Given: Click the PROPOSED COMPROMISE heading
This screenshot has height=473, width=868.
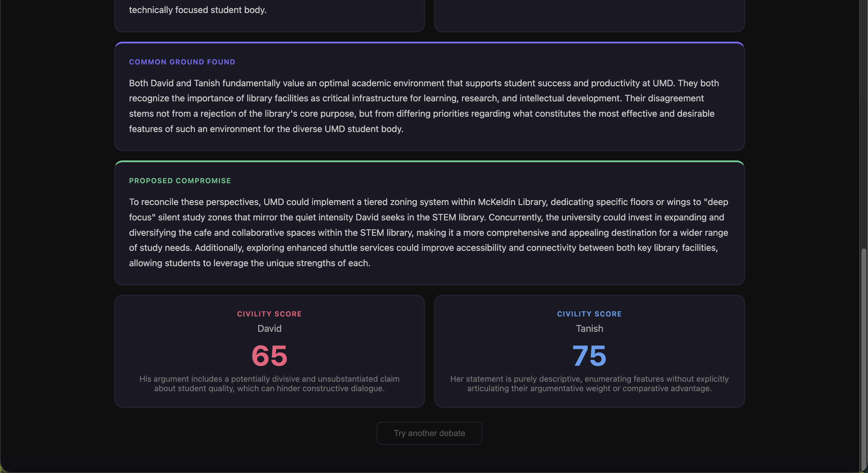Looking at the screenshot, I should [x=180, y=181].
